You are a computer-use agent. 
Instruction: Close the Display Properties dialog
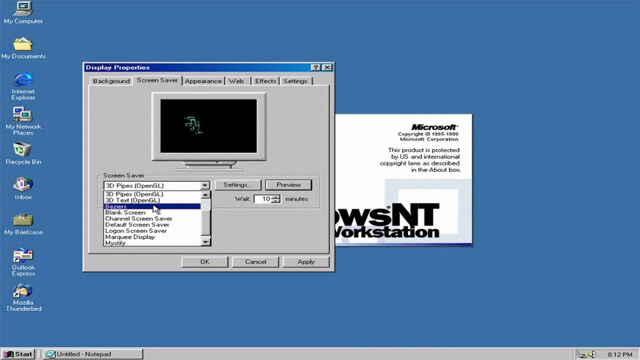click(x=327, y=67)
